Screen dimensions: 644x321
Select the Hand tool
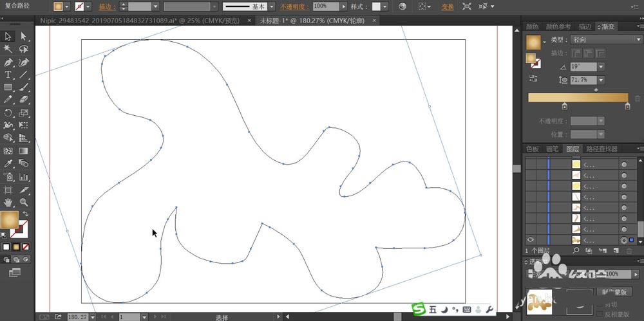click(8, 202)
